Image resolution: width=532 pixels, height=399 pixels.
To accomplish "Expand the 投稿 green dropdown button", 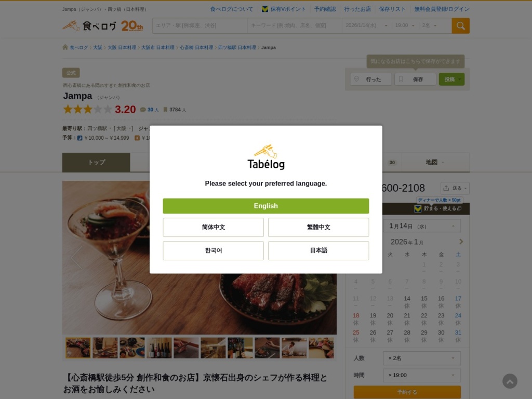I will click(x=451, y=79).
